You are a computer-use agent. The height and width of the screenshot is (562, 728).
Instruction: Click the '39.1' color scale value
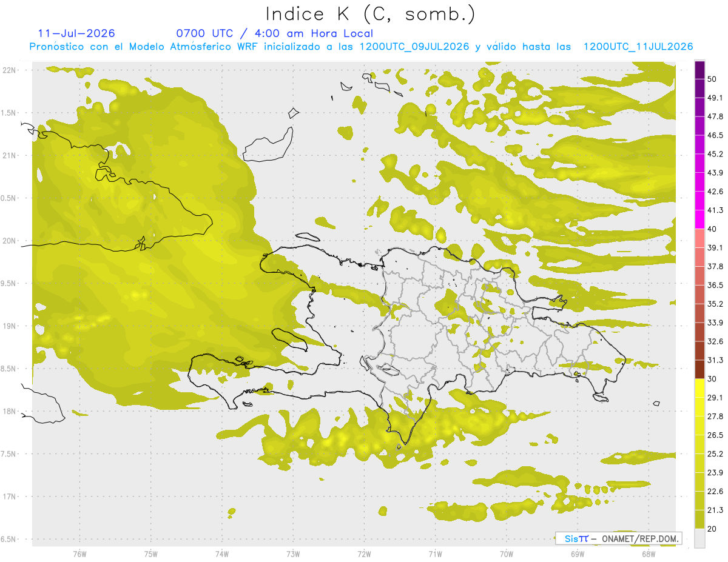tap(715, 247)
